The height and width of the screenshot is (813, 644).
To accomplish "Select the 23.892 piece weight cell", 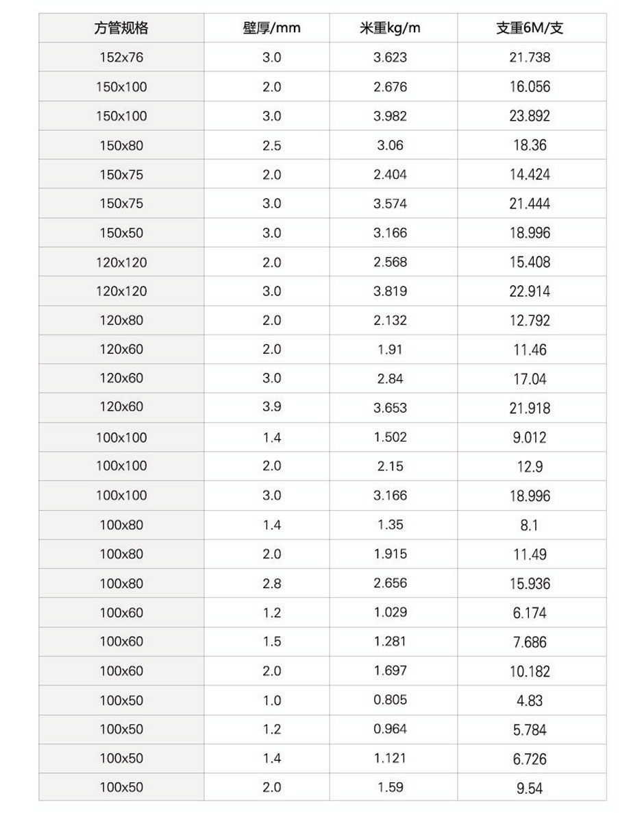I will click(x=530, y=117).
